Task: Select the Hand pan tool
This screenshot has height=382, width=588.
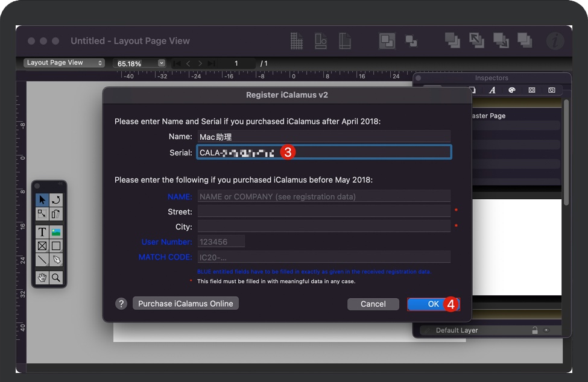Action: click(42, 278)
